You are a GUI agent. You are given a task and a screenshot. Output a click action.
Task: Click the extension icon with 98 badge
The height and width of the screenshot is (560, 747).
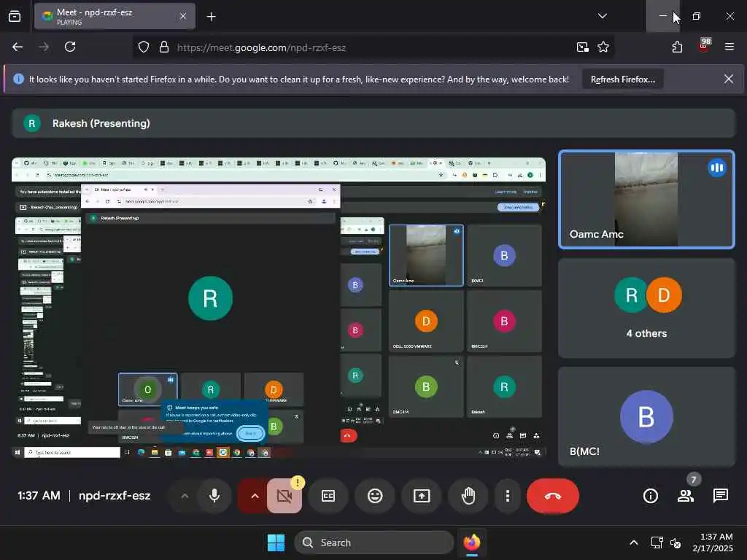[x=704, y=46]
